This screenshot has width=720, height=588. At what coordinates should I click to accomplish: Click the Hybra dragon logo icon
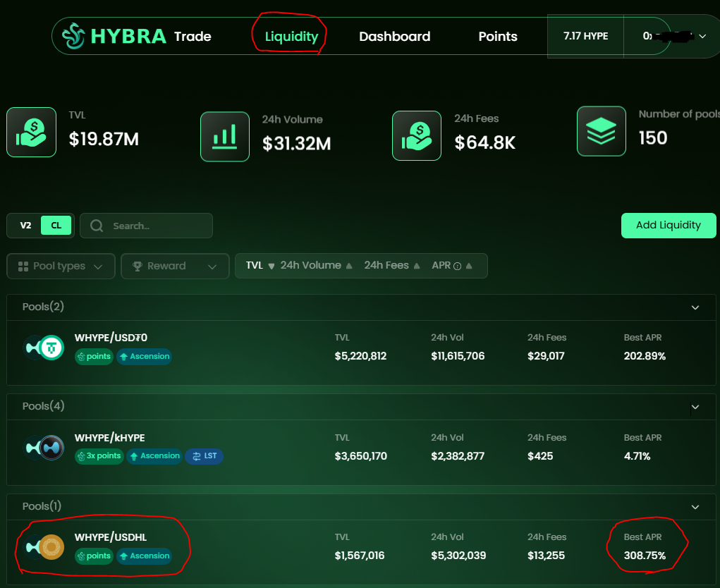click(x=73, y=36)
